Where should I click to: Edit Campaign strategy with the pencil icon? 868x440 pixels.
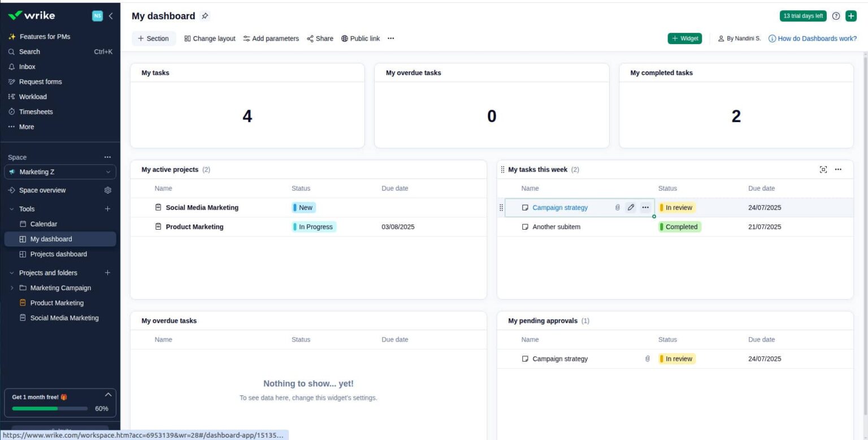coord(631,208)
